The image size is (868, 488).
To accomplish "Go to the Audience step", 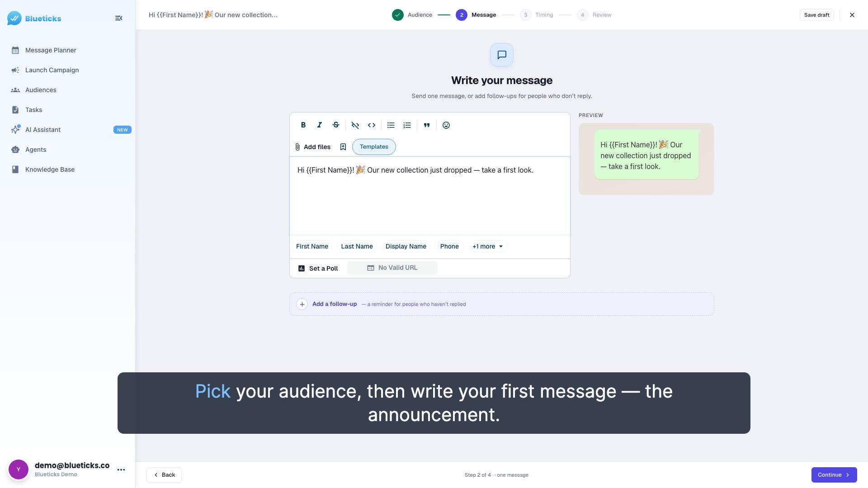I will [x=412, y=15].
